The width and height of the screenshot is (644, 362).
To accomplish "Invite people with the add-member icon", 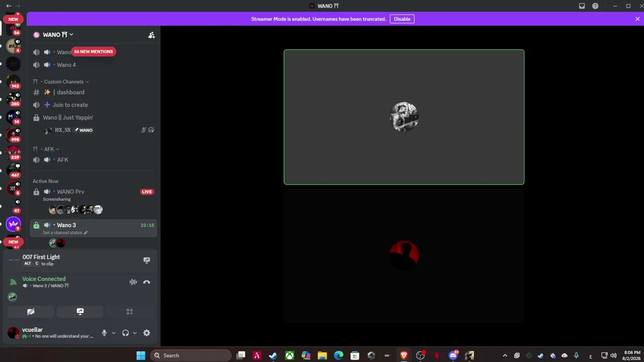I will [151, 35].
